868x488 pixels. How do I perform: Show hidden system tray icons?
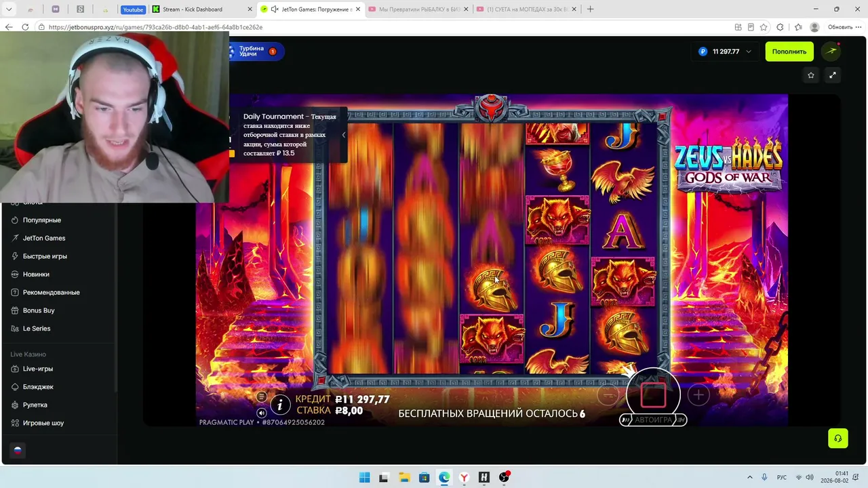tap(749, 477)
